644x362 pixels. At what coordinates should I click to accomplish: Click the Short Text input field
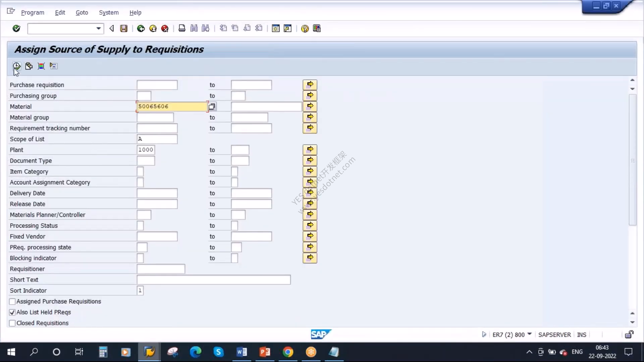(x=214, y=280)
